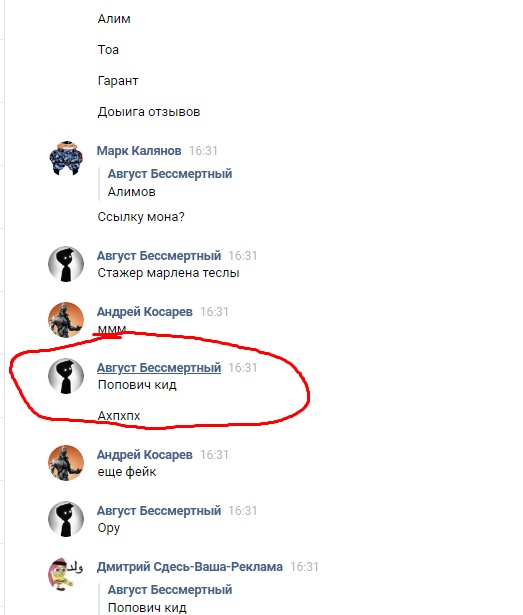Click the 16:31 timestamp next to Марк Калянов
The height and width of the screenshot is (615, 523).
203,151
